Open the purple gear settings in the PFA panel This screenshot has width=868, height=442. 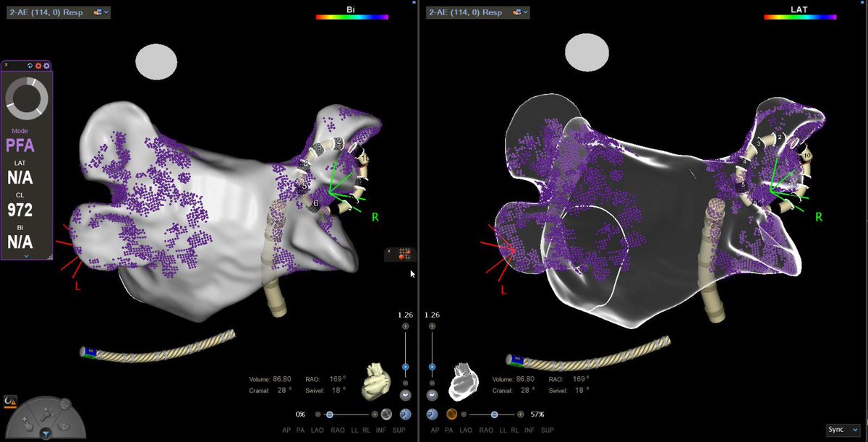click(x=46, y=66)
